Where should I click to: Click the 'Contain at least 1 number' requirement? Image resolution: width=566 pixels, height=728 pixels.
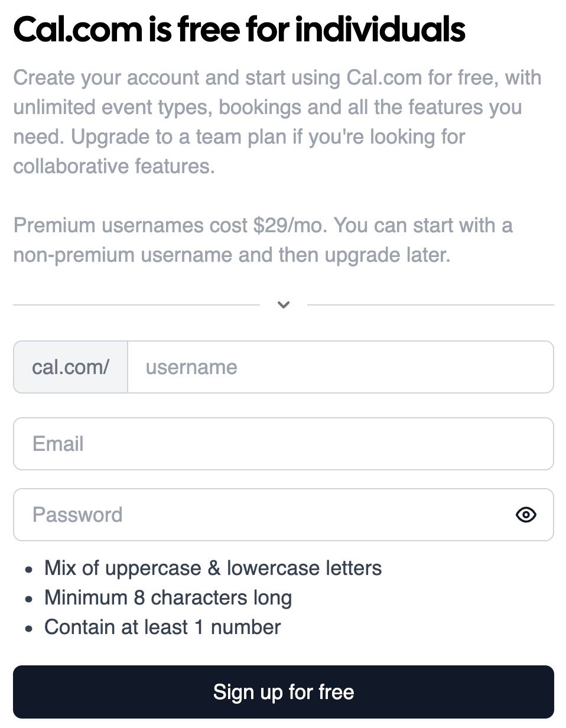point(163,627)
